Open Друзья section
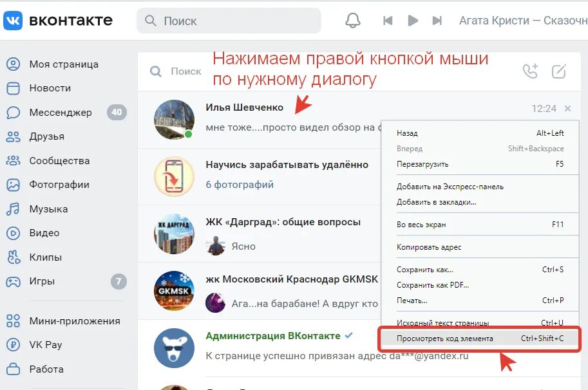This screenshot has height=390, width=588. coord(47,136)
